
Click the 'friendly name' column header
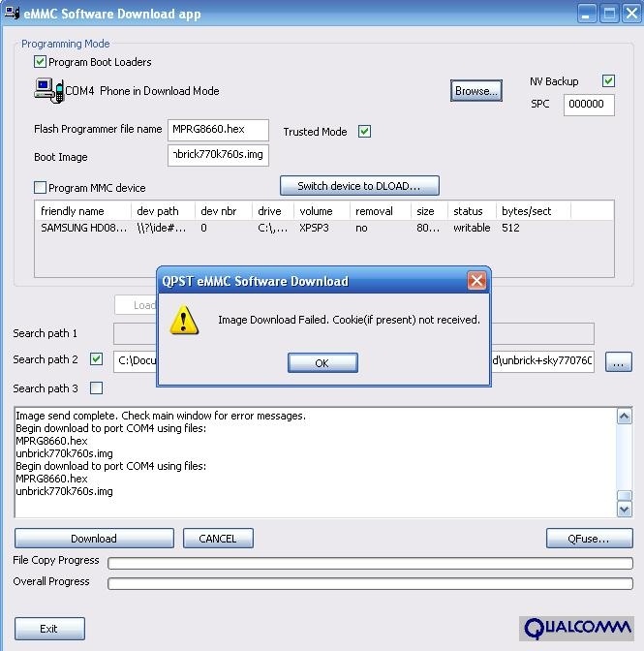point(83,211)
